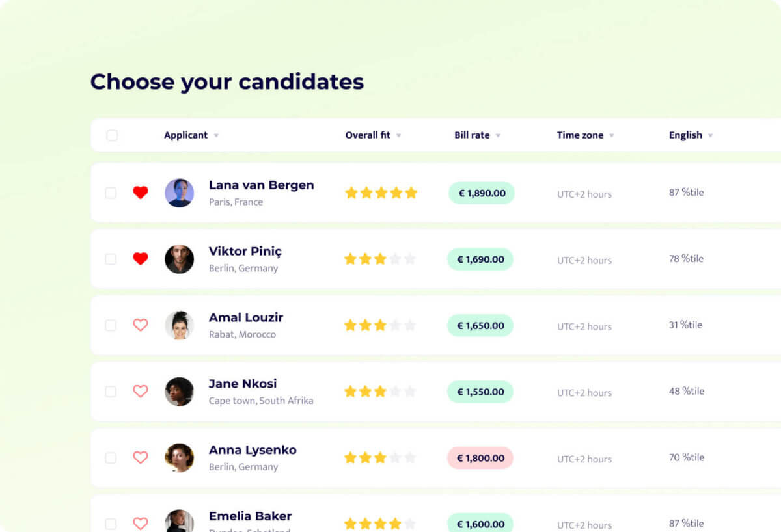Open the Applicant column sort dropdown
The height and width of the screenshot is (532, 781).
(216, 136)
